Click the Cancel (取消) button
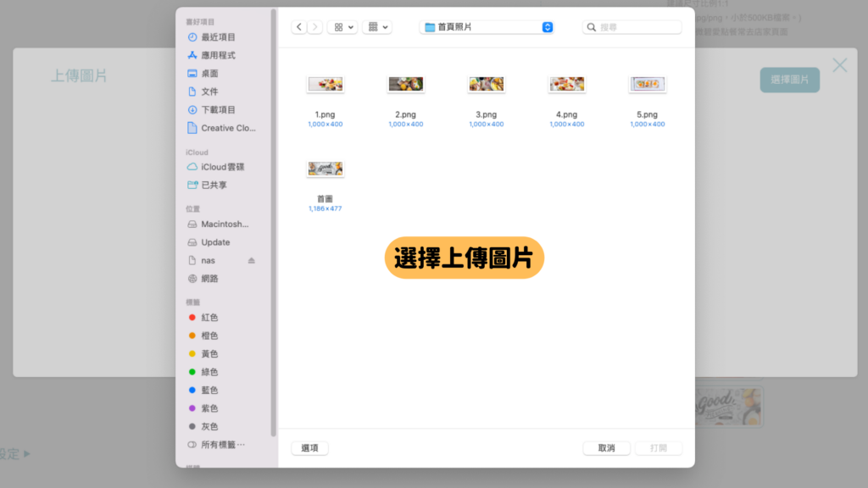Viewport: 868px width, 488px height. tap(606, 448)
